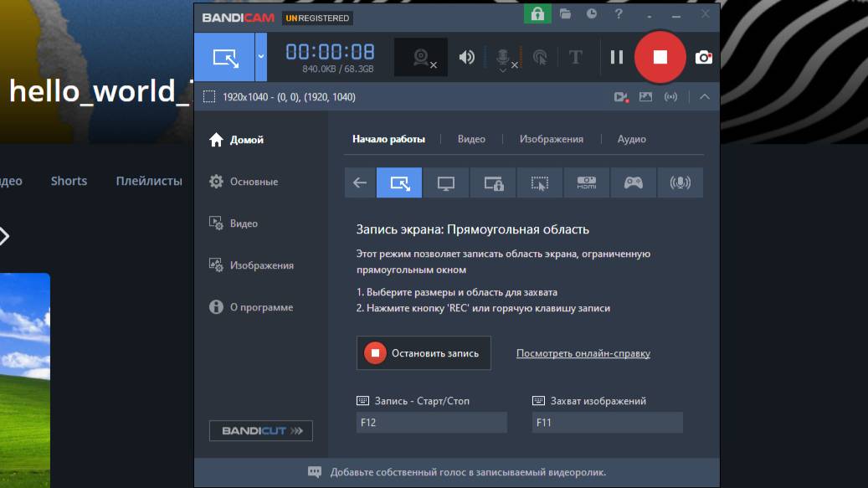Switch to Аудио tab
This screenshot has width=868, height=488.
pos(632,139)
